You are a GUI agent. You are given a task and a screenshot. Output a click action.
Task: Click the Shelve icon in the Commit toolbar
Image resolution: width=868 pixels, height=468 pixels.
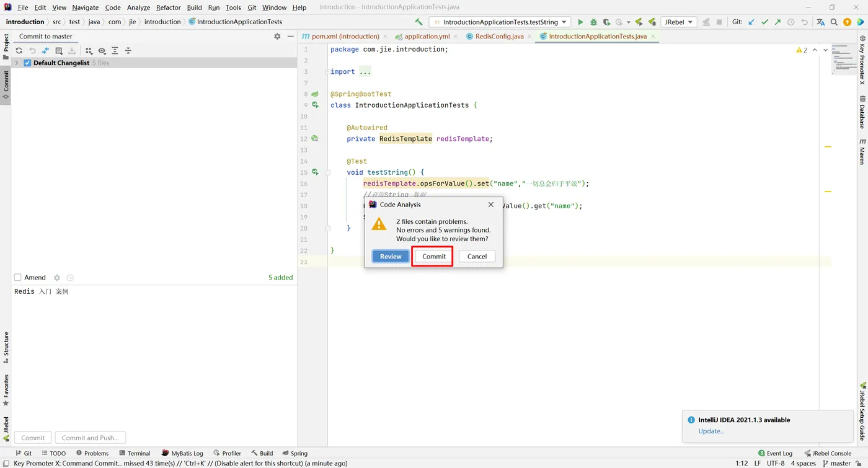(72, 51)
